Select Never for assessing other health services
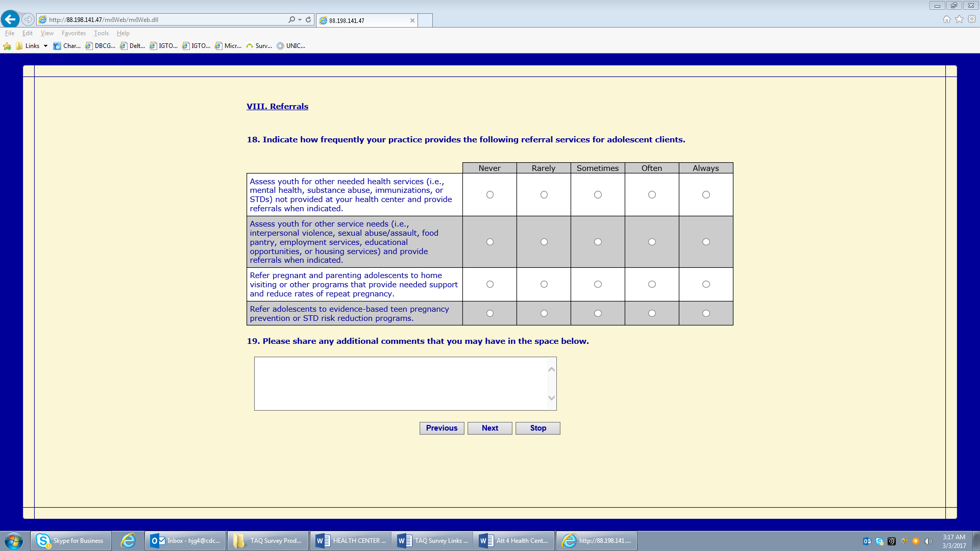980x551 pixels. (490, 195)
